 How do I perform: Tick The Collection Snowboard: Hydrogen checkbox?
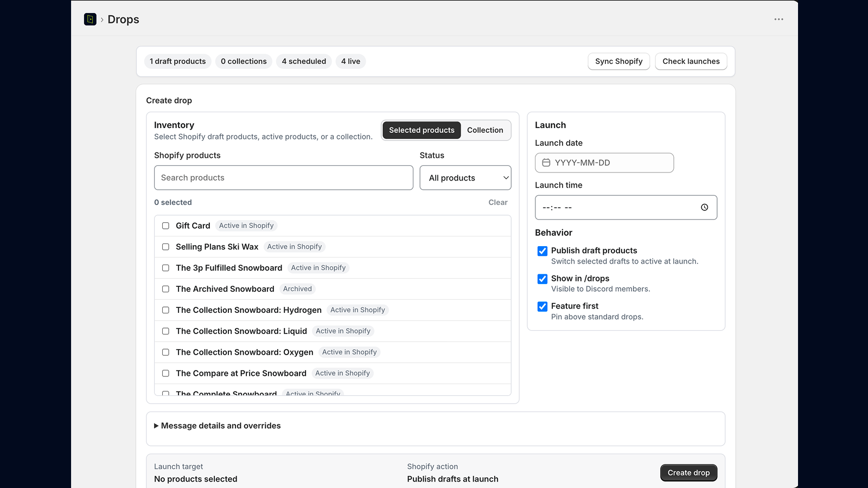click(x=165, y=310)
